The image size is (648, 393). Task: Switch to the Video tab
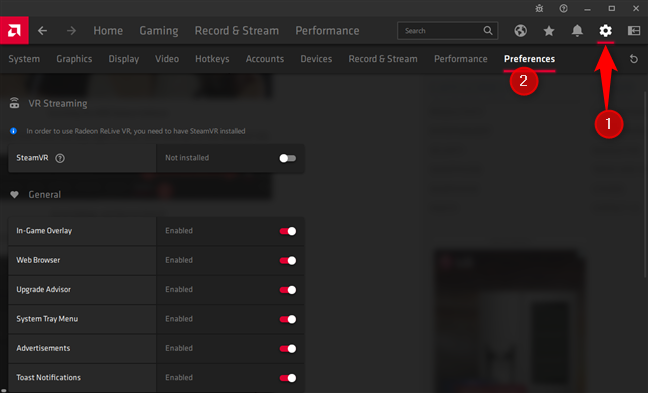coord(167,59)
